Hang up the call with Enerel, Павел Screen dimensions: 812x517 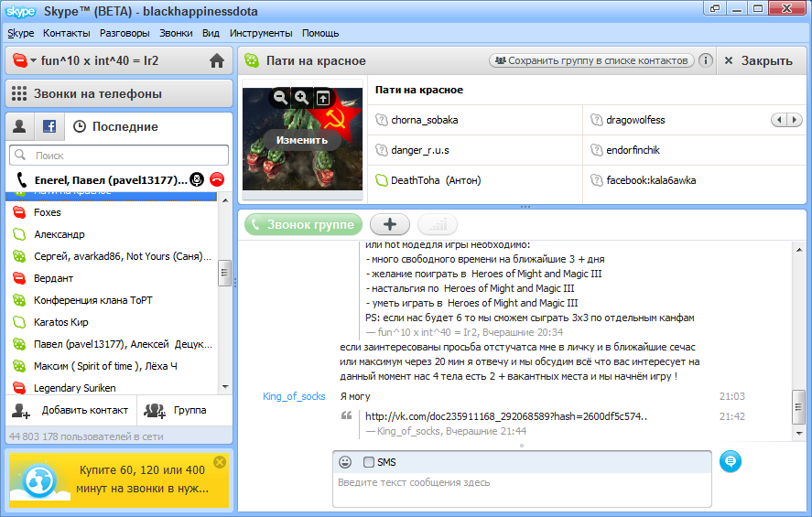point(218,179)
